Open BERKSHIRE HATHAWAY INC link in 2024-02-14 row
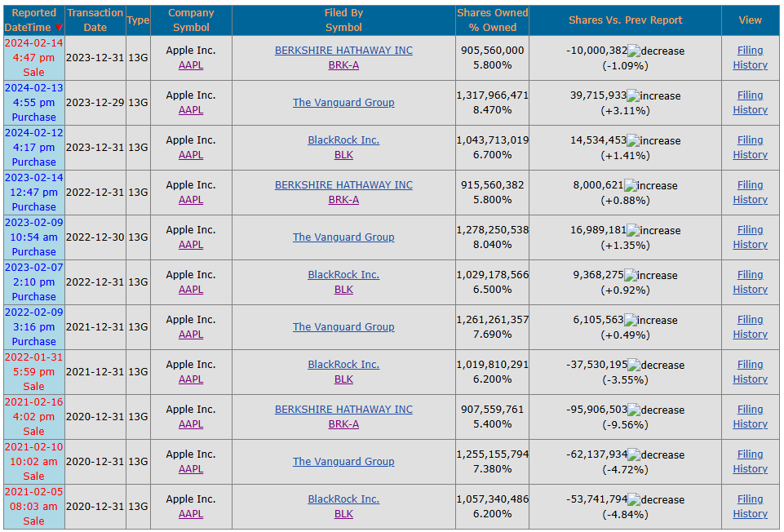Screen dimensions: 784x532 click(343, 51)
